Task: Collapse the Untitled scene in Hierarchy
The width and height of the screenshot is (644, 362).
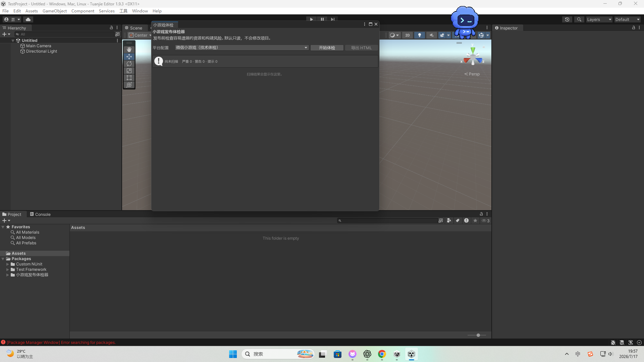Action: (x=13, y=41)
